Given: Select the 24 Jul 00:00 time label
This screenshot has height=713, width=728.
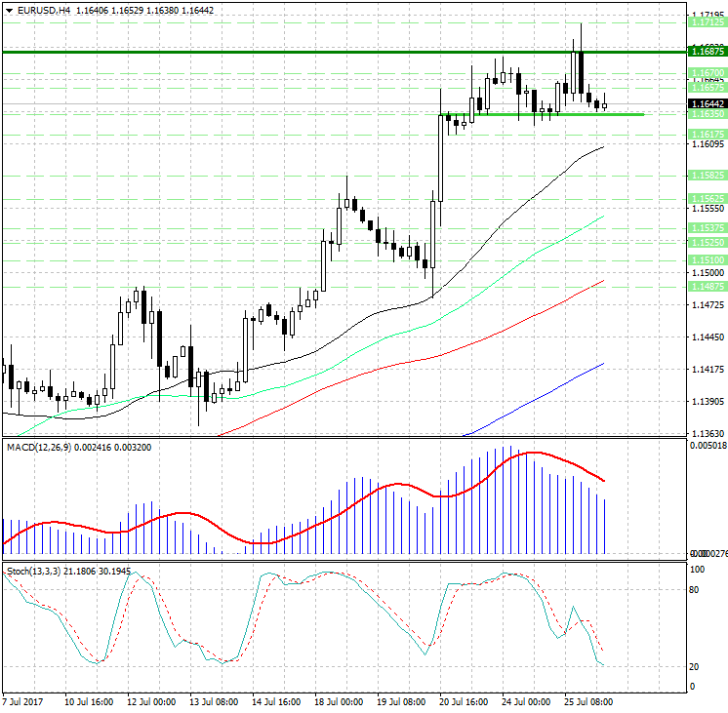Looking at the screenshot, I should [x=526, y=701].
